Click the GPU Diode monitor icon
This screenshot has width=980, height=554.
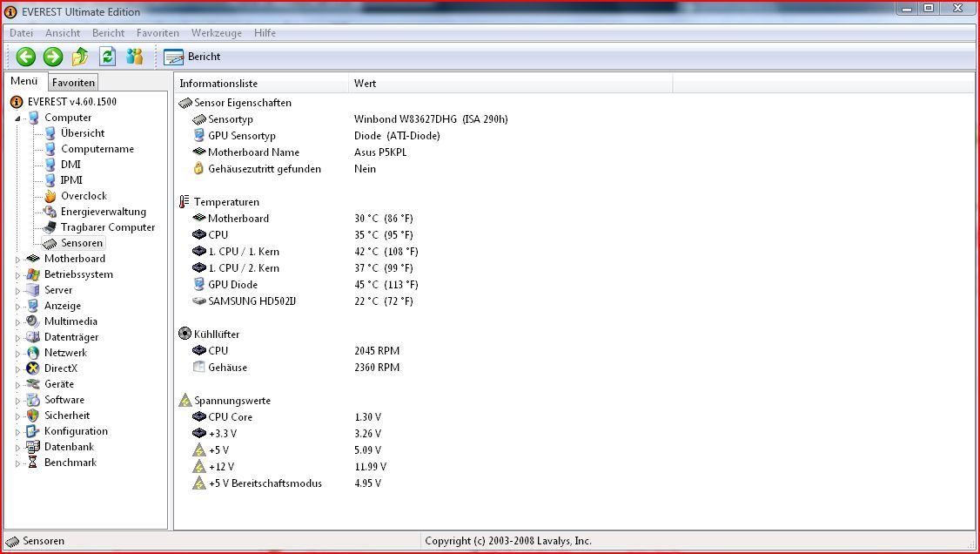198,285
